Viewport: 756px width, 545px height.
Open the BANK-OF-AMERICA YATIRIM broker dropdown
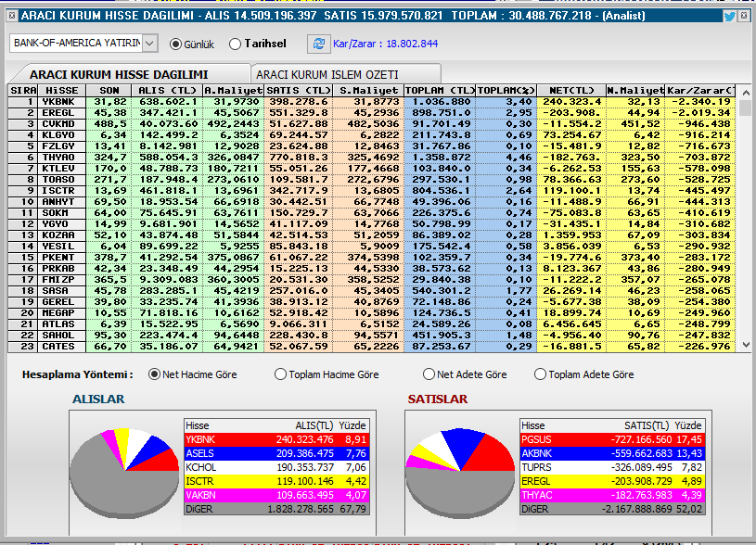pos(149,44)
